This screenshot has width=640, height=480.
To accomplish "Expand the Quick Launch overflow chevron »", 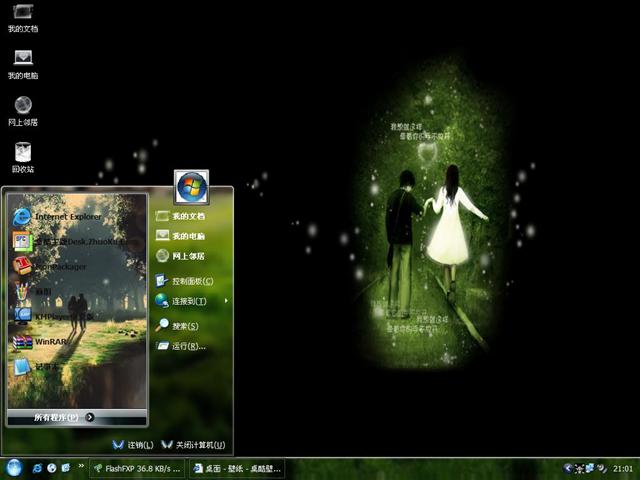I will point(81,465).
